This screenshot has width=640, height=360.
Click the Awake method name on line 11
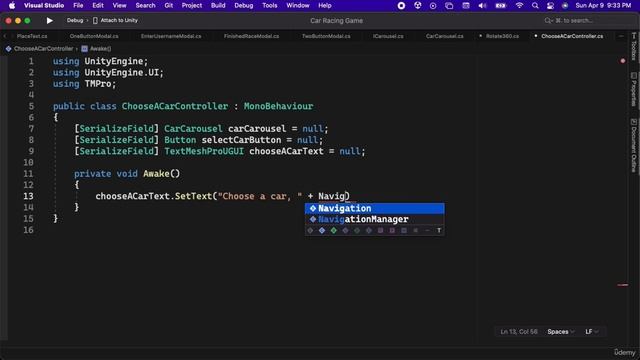(156, 174)
